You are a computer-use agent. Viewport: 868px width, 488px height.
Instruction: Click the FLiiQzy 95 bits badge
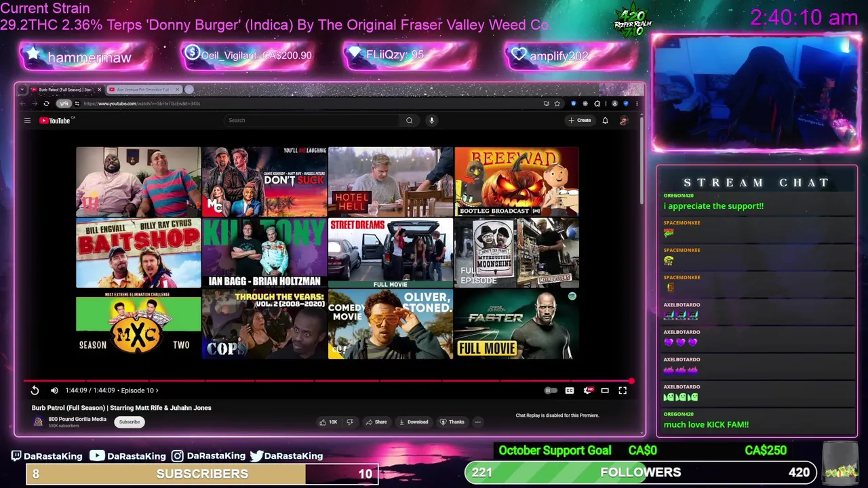click(x=409, y=56)
